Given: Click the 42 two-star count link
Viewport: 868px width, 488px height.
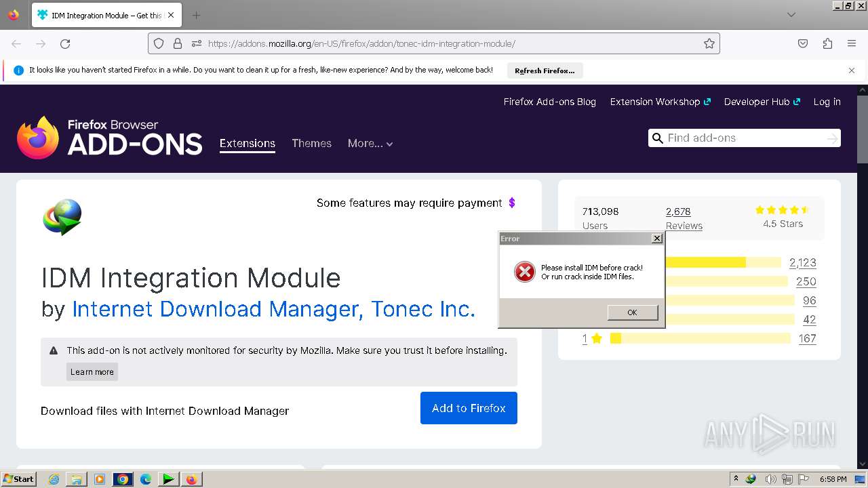Looking at the screenshot, I should coord(810,320).
